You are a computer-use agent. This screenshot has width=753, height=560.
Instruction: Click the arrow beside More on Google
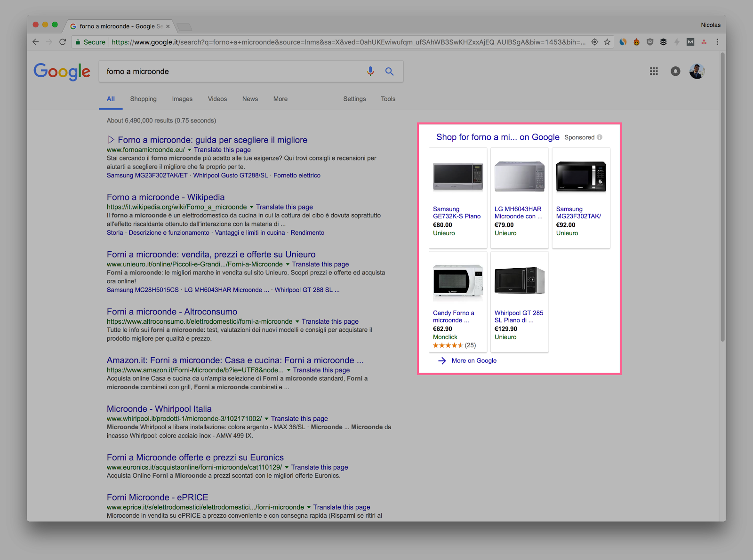click(442, 361)
